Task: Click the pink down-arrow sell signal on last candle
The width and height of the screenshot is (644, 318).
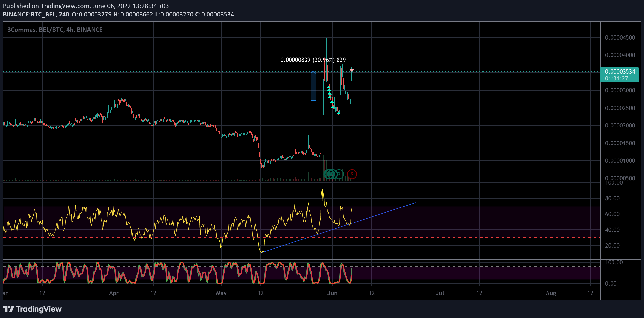Action: point(352,71)
